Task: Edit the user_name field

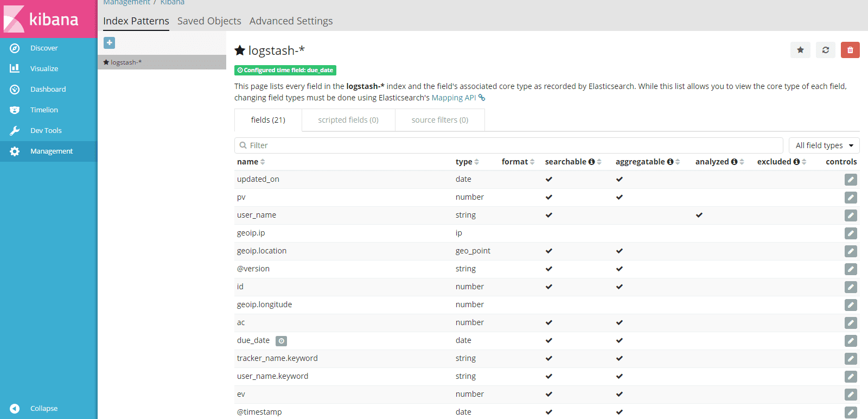Action: [x=851, y=215]
